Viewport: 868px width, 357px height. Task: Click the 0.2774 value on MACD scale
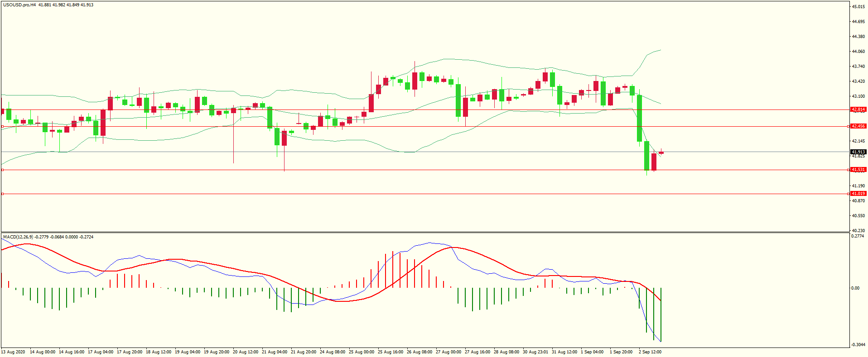tap(858, 236)
